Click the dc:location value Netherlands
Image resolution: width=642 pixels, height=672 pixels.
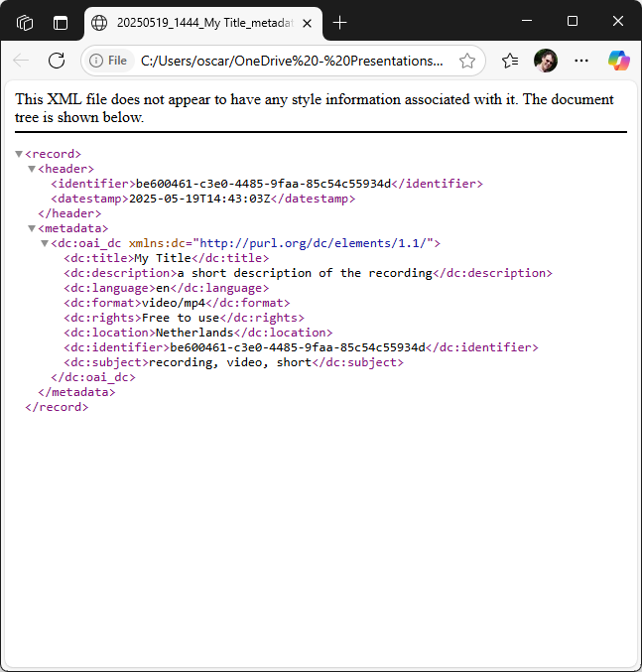[194, 333]
